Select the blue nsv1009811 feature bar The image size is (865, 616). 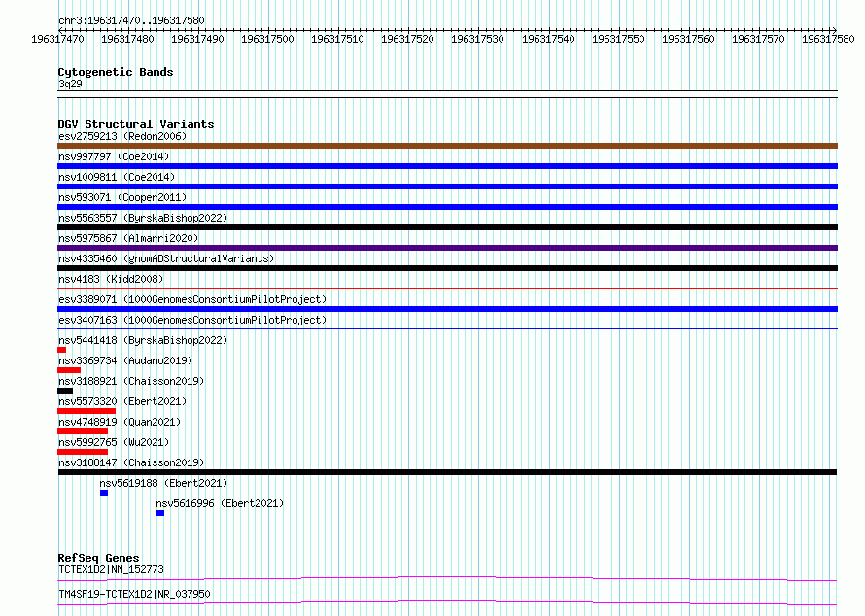[447, 187]
